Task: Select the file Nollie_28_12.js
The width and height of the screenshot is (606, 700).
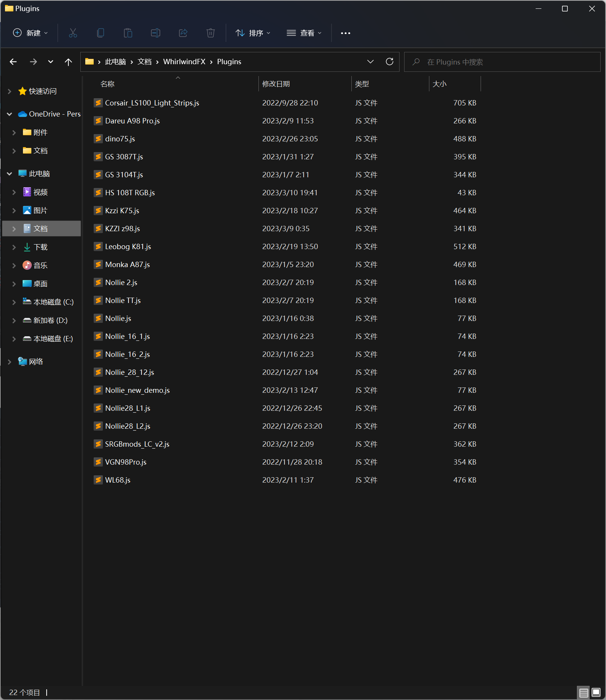Action: [x=130, y=372]
